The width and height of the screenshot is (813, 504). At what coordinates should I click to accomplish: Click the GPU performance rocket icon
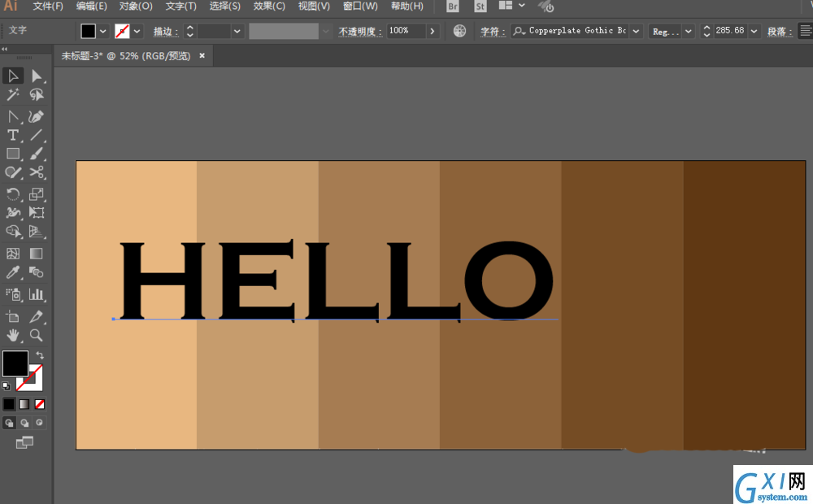point(546,7)
